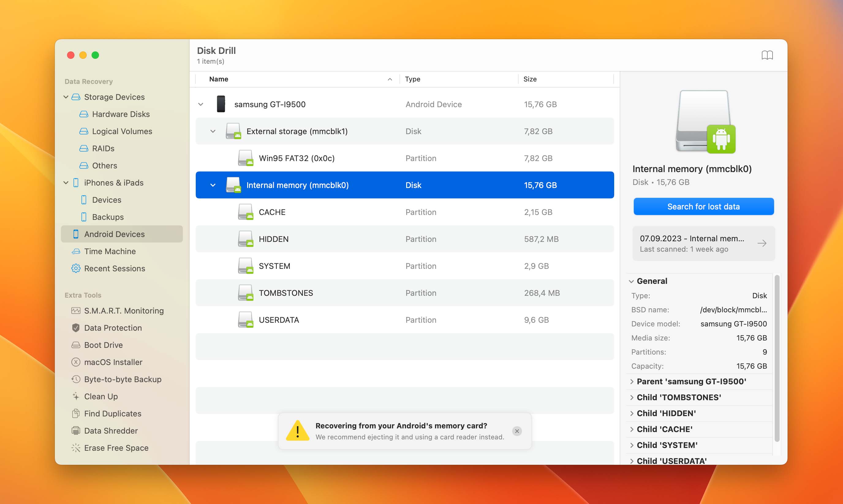Select the Win95 FAT32 (0x0c) partition
Screen dimensions: 843x504
pos(405,158)
